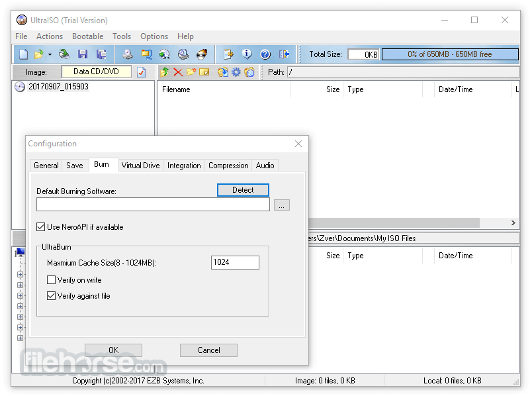
Task: Click the Convert image format icon
Action: 146,54
